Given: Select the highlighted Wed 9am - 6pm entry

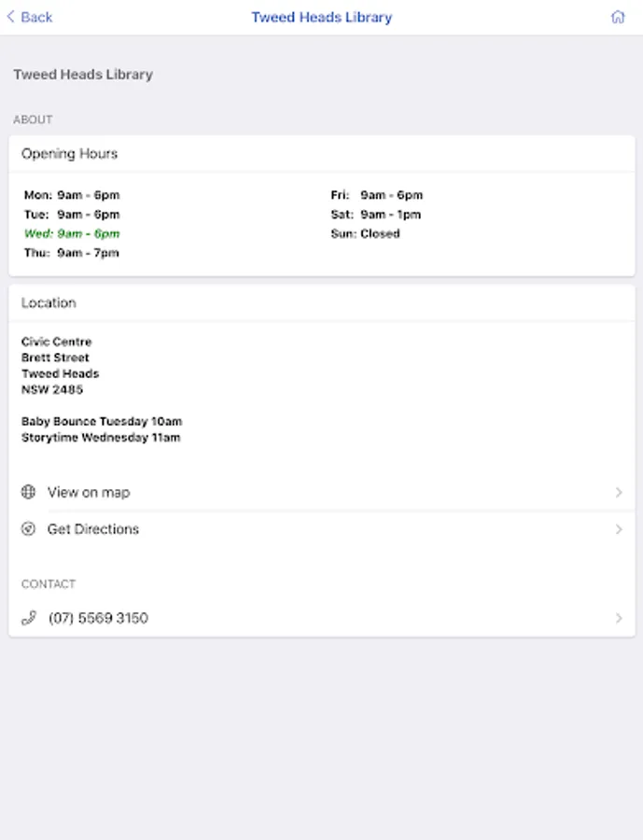Looking at the screenshot, I should point(72,233).
